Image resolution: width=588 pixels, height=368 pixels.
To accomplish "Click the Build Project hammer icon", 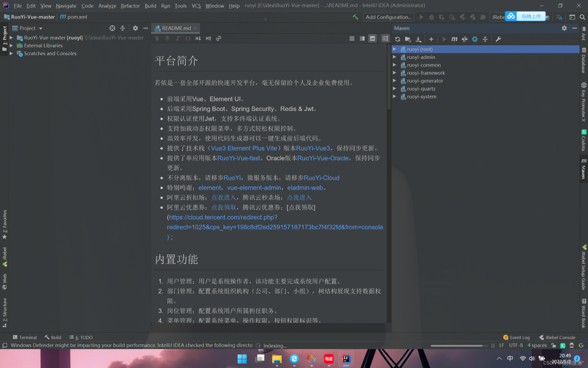I will (356, 17).
